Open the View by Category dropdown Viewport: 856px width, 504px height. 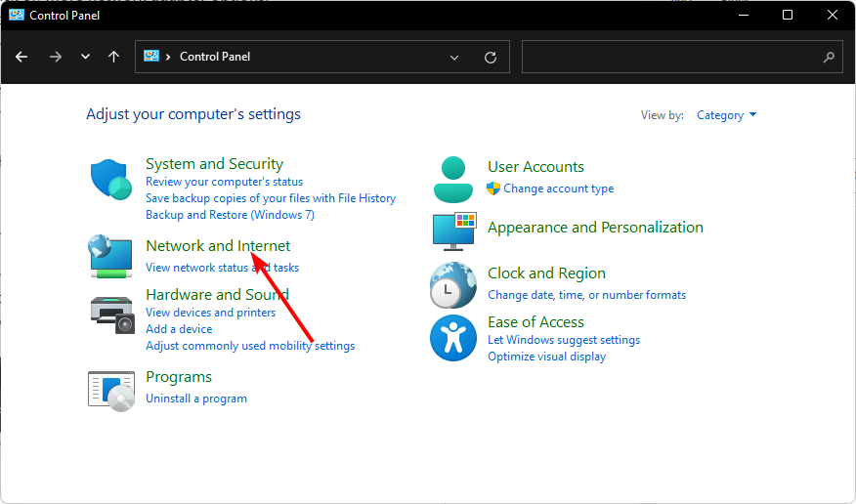tap(726, 115)
